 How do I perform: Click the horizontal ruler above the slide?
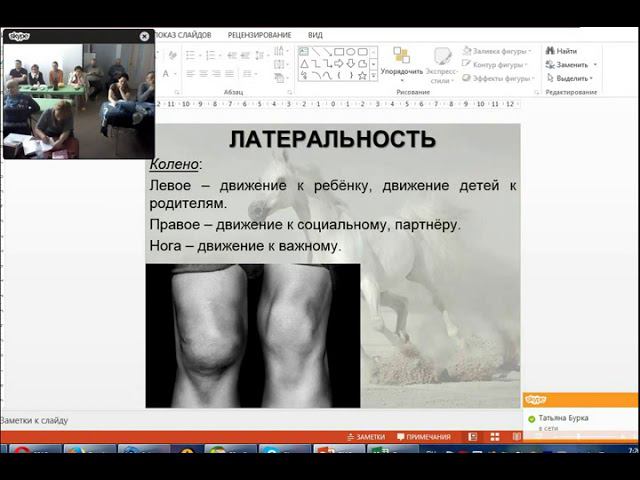point(337,104)
